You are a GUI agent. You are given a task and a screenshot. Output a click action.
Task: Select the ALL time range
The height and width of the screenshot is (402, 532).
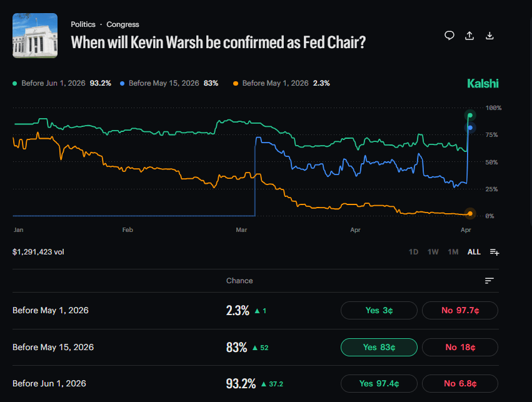[x=474, y=252]
